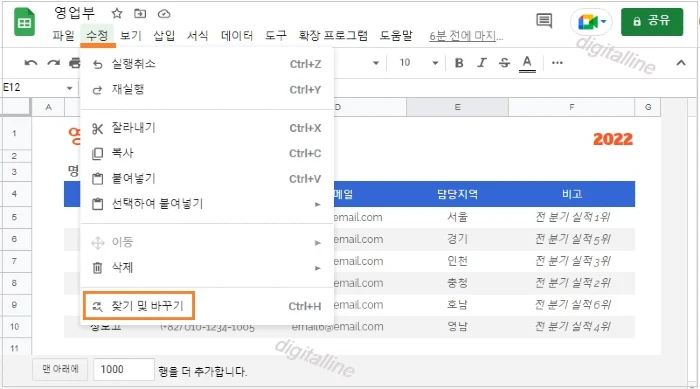
Task: Open the font family dropdown arrow
Action: (376, 63)
